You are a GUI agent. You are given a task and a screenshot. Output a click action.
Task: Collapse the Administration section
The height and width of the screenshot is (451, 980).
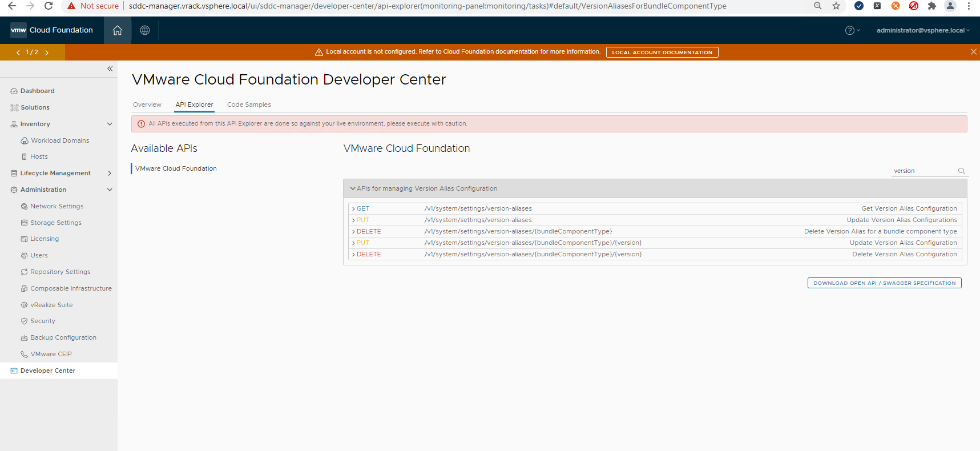tap(110, 190)
